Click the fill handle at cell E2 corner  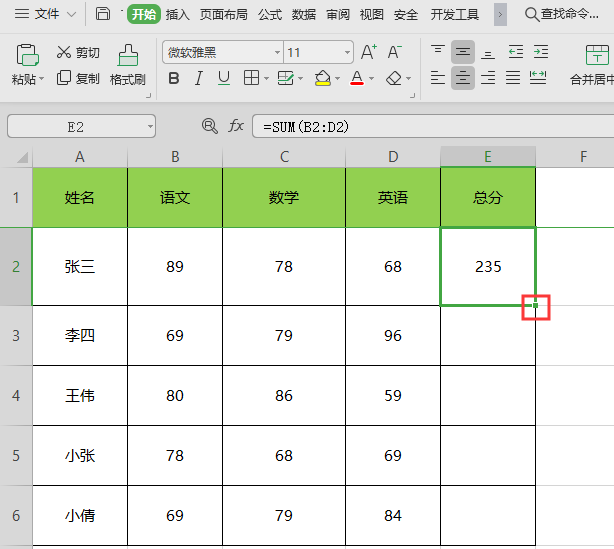tap(536, 305)
